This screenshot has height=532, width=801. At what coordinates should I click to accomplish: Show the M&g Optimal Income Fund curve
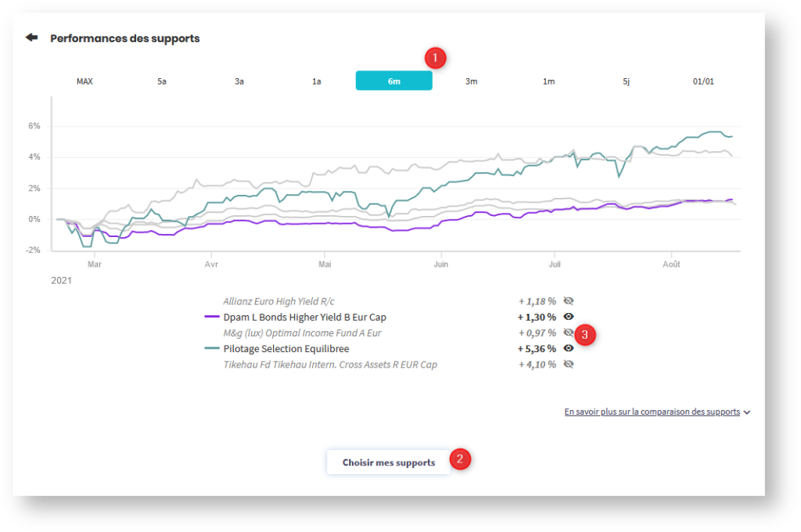(x=569, y=332)
